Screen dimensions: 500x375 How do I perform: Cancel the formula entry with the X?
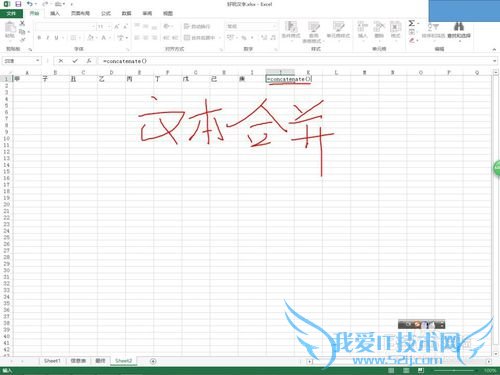61,61
